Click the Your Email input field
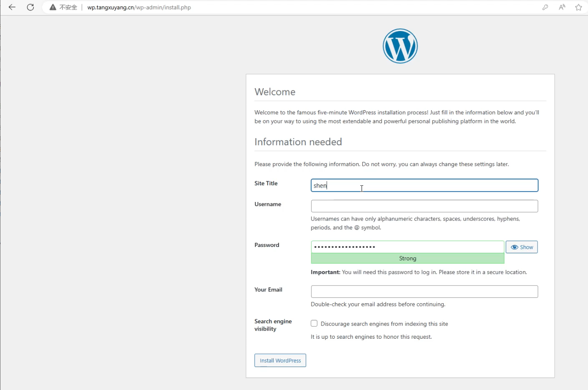This screenshot has width=588, height=390. [424, 291]
